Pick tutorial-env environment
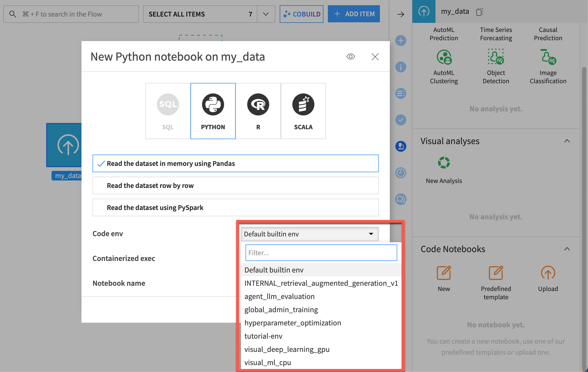 [321, 336]
